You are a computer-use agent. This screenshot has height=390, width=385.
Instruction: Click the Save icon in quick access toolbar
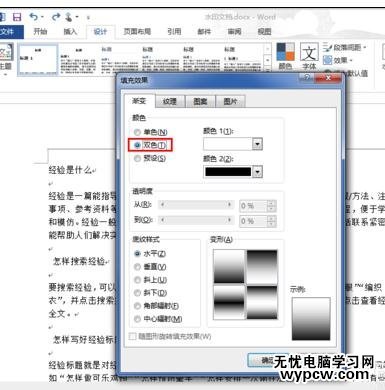point(17,17)
